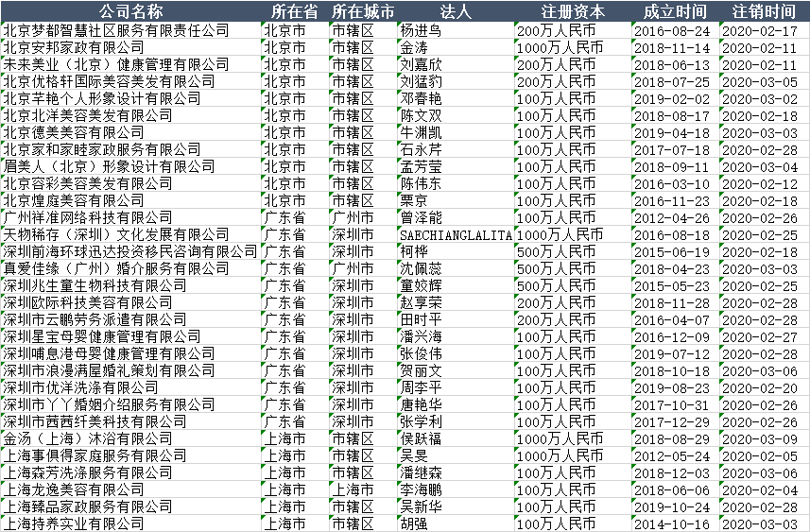The image size is (810, 532).
Task: Select cell 天物稀存（深圳）文化发展有限公司
Action: [130, 234]
